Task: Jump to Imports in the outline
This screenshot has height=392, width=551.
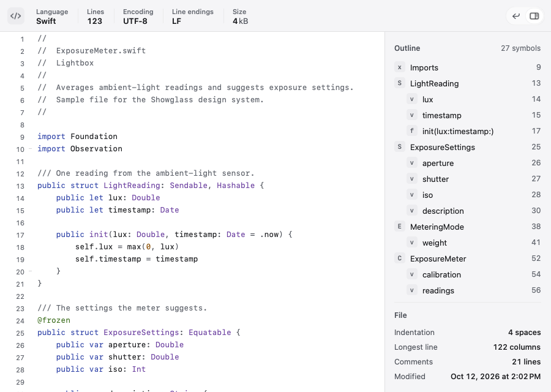Action: pyautogui.click(x=467, y=67)
